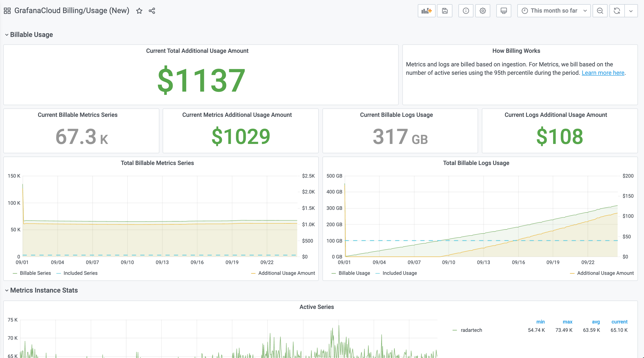
Task: Open Current Billable Logs Usage panel menu
Action: coord(396,115)
